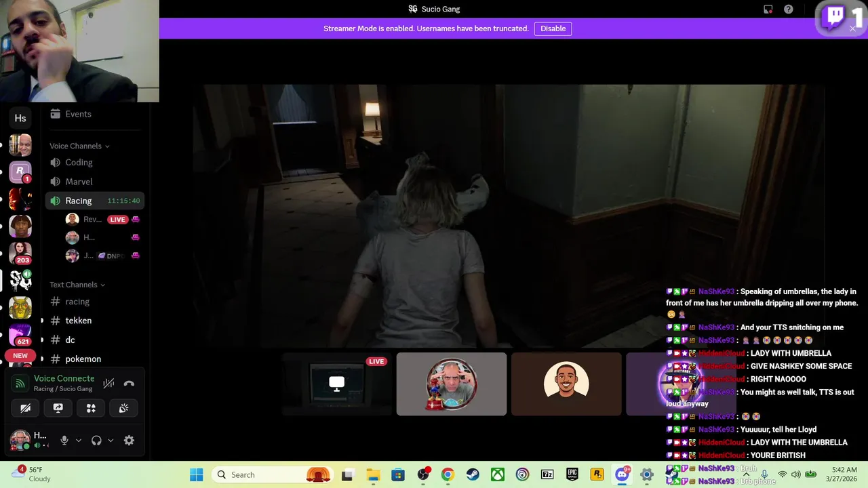The height and width of the screenshot is (488, 868).
Task: Collapse the Voice Channels category
Action: [x=79, y=146]
